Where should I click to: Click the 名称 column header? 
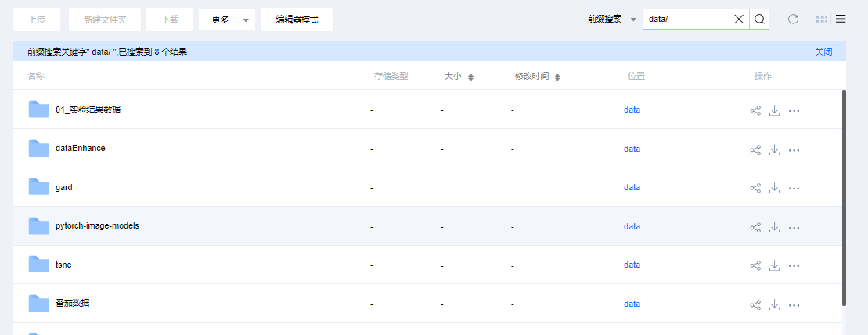point(36,77)
